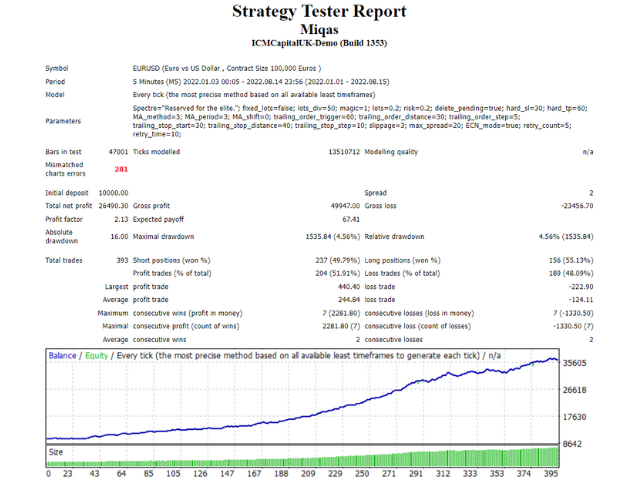640x480 pixels.
Task: Click short positions value '237 (49.79%)'
Action: (x=338, y=260)
